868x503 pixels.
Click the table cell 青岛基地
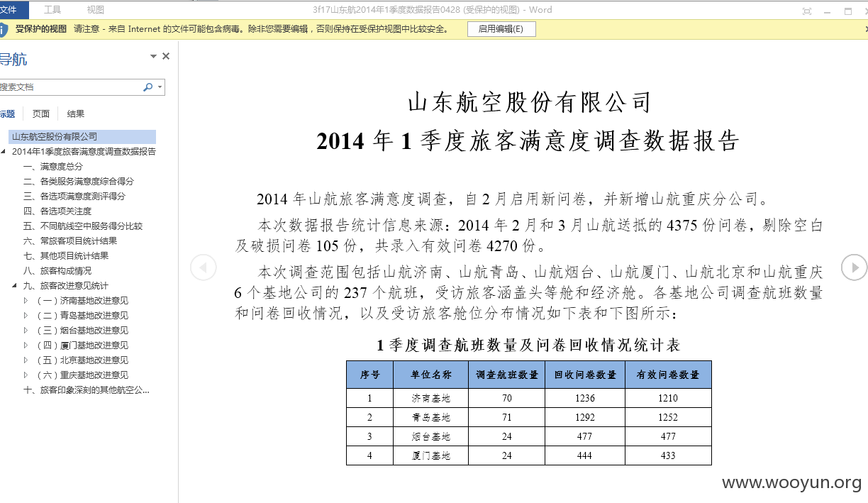(x=431, y=417)
